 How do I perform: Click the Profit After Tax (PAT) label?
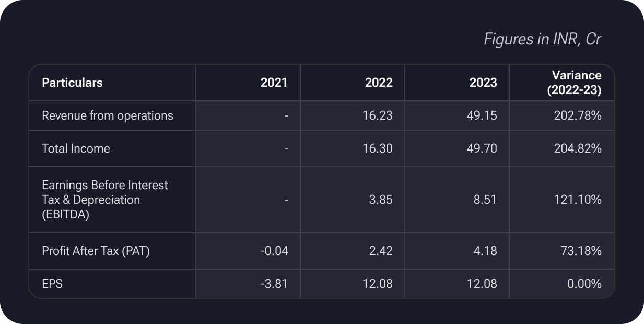coord(96,251)
